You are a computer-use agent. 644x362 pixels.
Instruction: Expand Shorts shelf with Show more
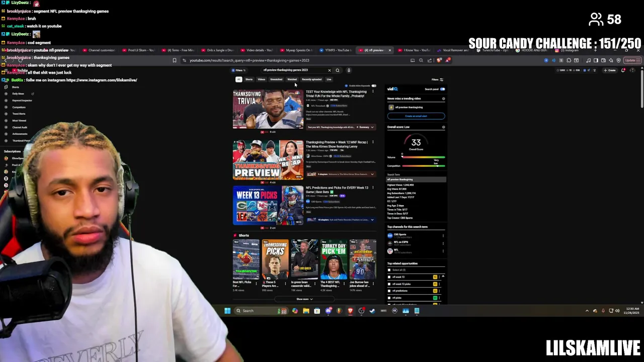point(304,299)
